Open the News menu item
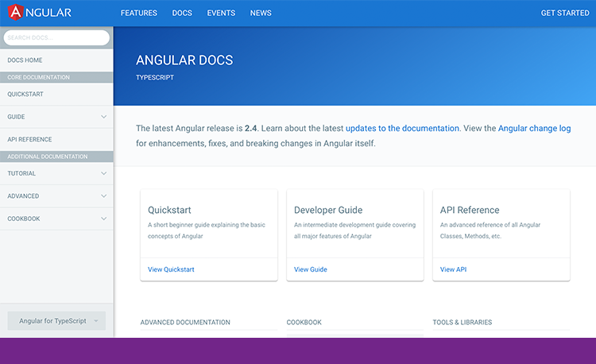596x364 pixels. pos(261,13)
